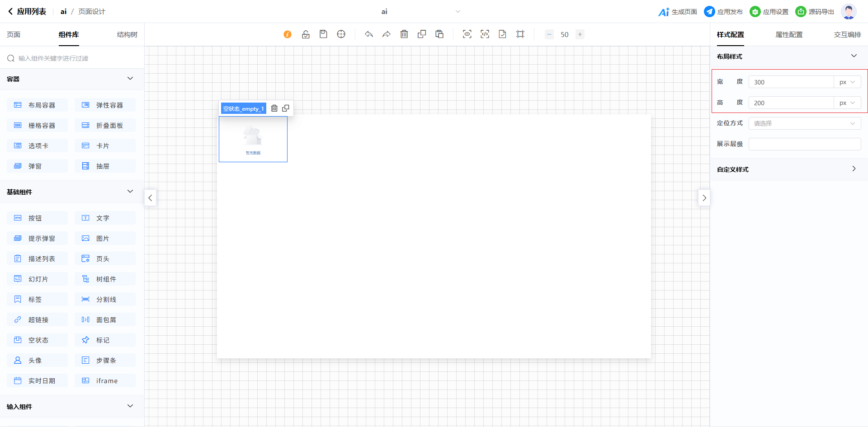Screen dimensions: 868x427
Task: Click the undo arrow in toolbar
Action: (x=369, y=34)
